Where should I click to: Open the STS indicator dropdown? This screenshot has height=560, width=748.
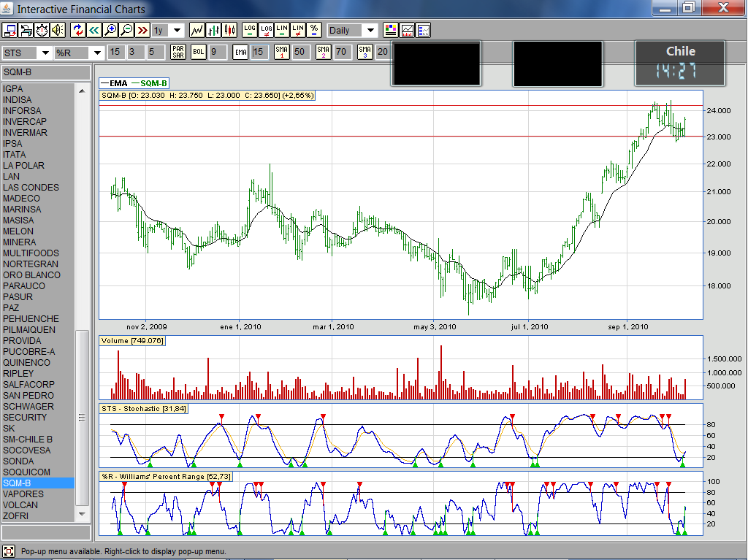click(x=44, y=53)
